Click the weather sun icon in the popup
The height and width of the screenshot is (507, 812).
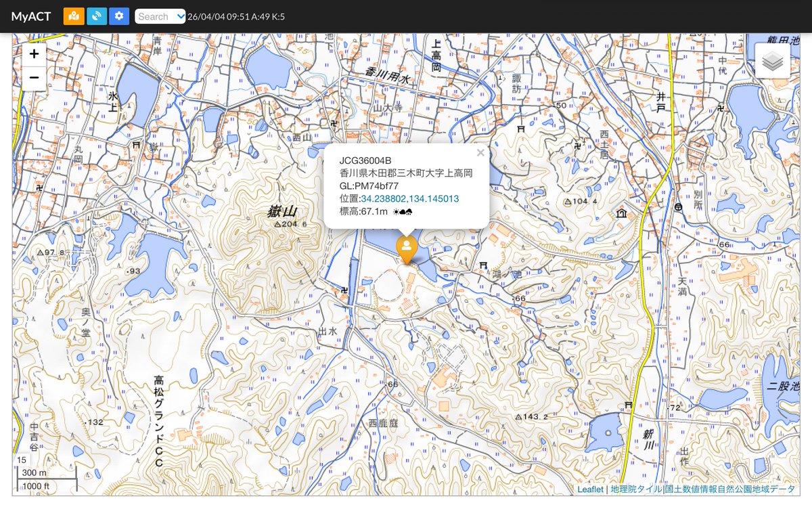pos(395,212)
